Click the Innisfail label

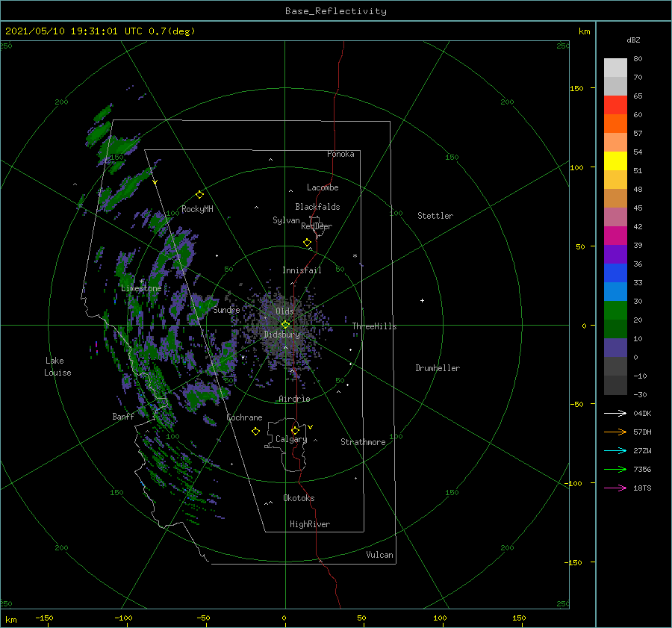click(x=302, y=270)
